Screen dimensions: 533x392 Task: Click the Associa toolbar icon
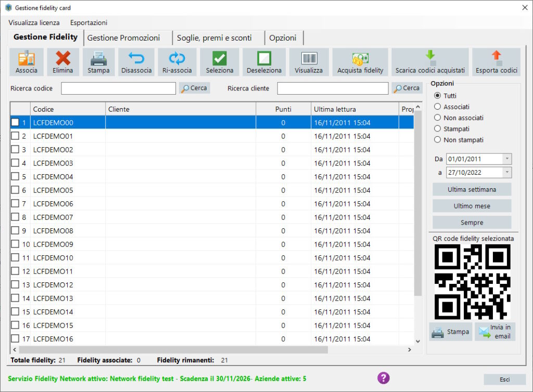[27, 58]
